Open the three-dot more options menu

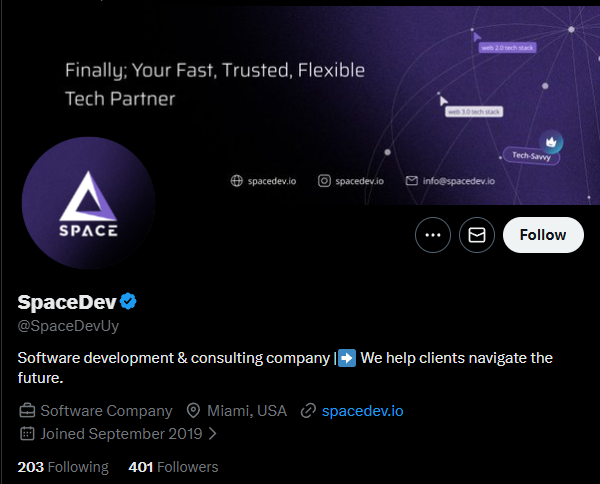[433, 235]
